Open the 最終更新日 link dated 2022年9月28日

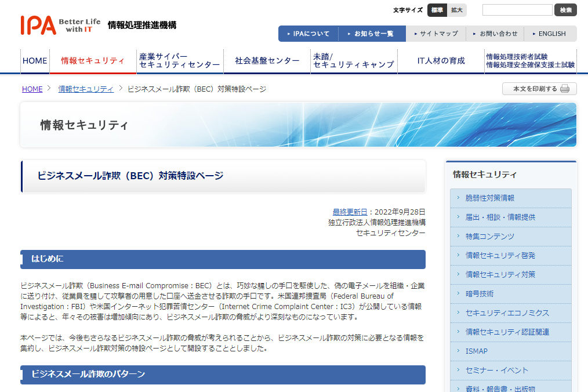point(349,212)
